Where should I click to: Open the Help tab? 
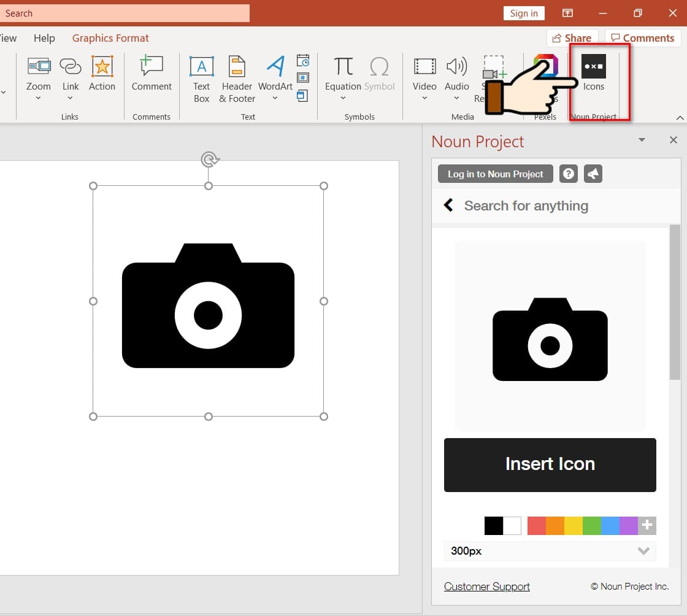[x=44, y=38]
